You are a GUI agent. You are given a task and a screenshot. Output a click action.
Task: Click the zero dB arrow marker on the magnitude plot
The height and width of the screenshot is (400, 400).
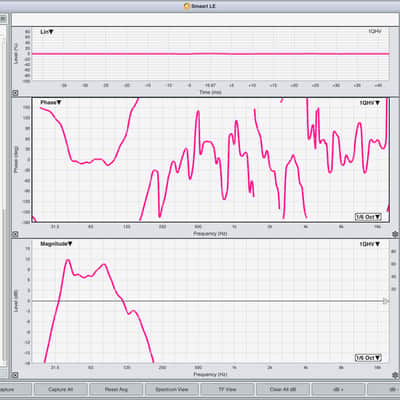click(386, 301)
